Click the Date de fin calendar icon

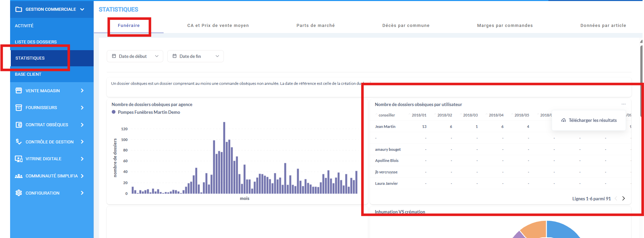pyautogui.click(x=175, y=56)
